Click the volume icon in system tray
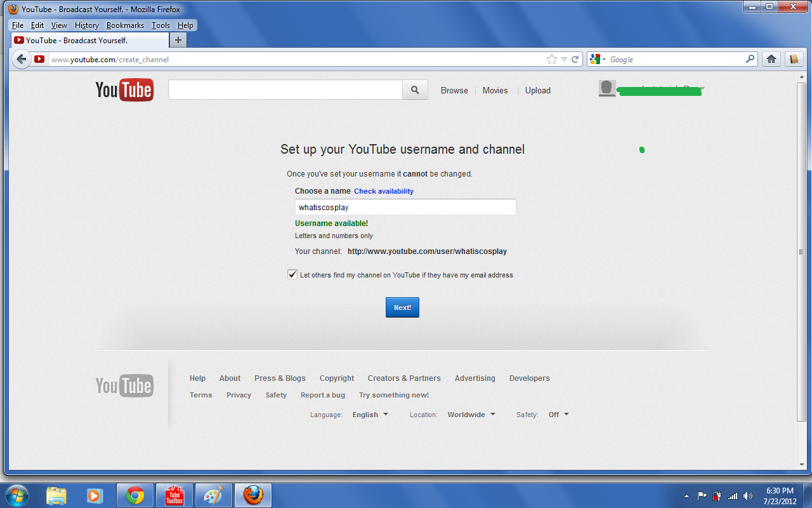The width and height of the screenshot is (812, 508). 748,496
